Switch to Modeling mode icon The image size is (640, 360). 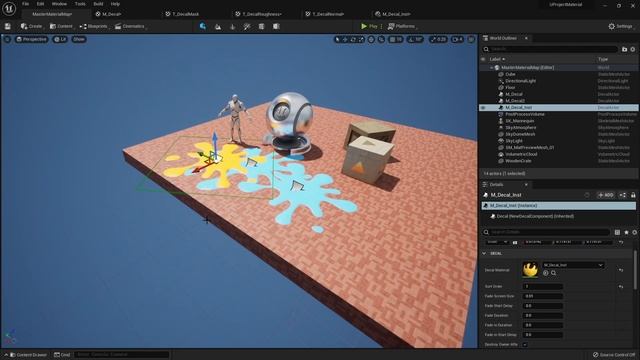[x=261, y=26]
